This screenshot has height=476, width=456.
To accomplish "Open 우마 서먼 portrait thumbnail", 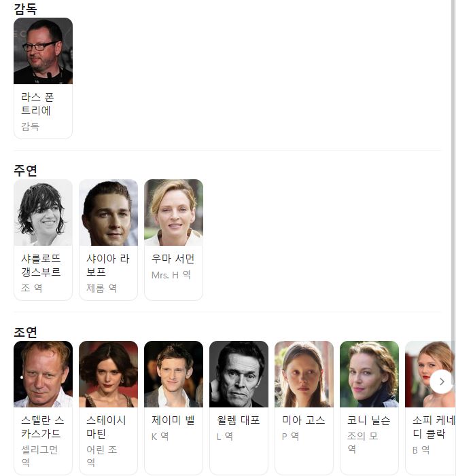I will click(x=173, y=213).
